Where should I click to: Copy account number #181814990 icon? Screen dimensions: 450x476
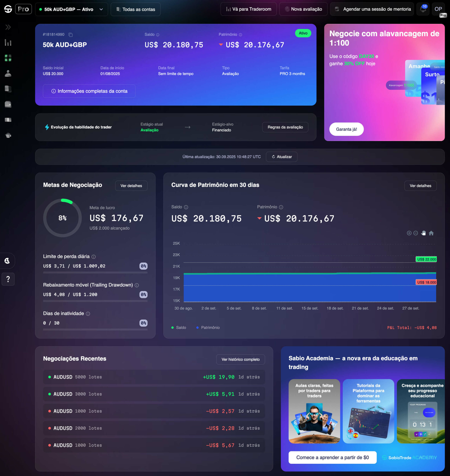coord(71,35)
